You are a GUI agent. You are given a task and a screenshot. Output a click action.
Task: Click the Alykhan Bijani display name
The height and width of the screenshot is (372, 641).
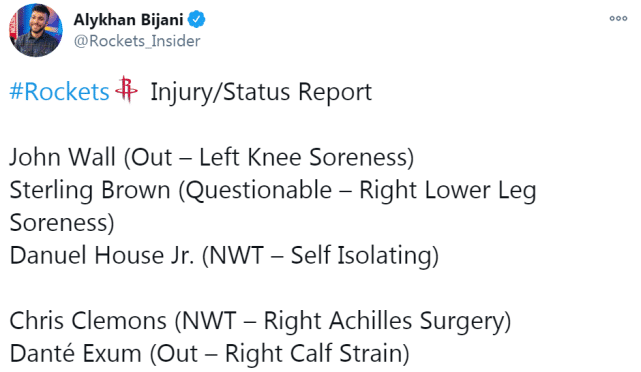[x=128, y=20]
